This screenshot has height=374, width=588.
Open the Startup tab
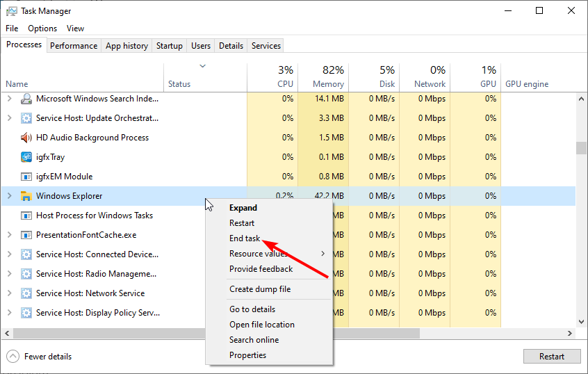pyautogui.click(x=170, y=46)
